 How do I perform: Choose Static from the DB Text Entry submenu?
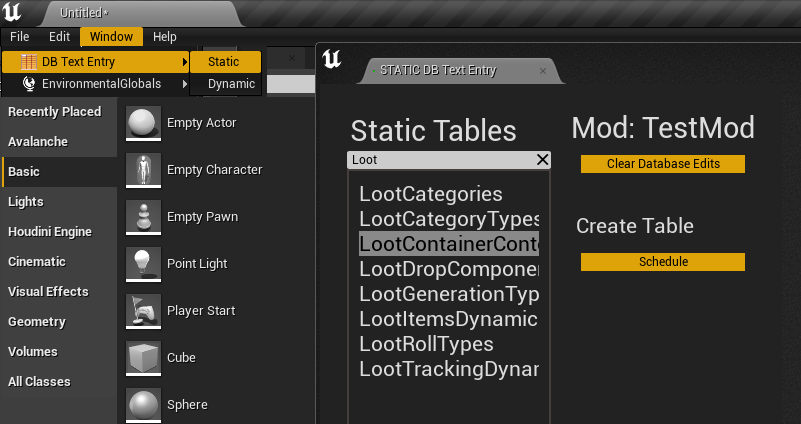click(x=225, y=62)
